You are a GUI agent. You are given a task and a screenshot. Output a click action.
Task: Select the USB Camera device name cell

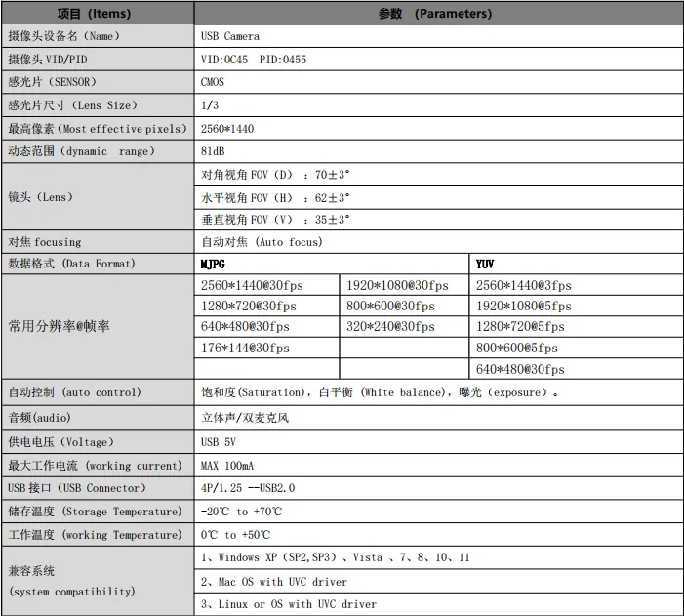[x=230, y=36]
